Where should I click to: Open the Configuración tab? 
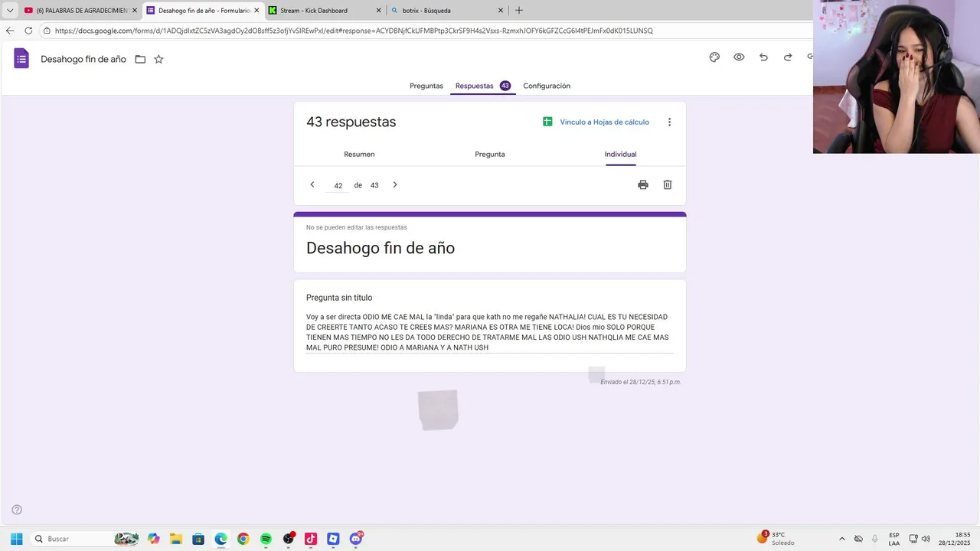coord(547,86)
